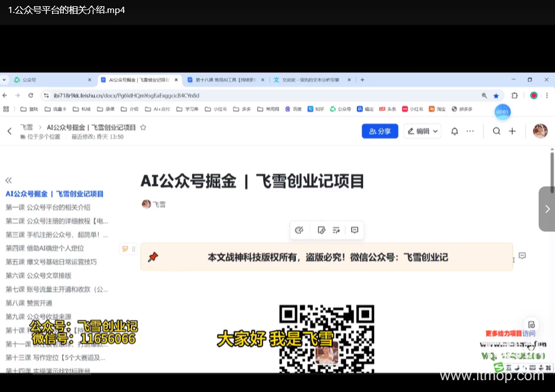Image resolution: width=555 pixels, height=392 pixels.
Task: Open the user avatar in Feishu header
Action: [540, 131]
